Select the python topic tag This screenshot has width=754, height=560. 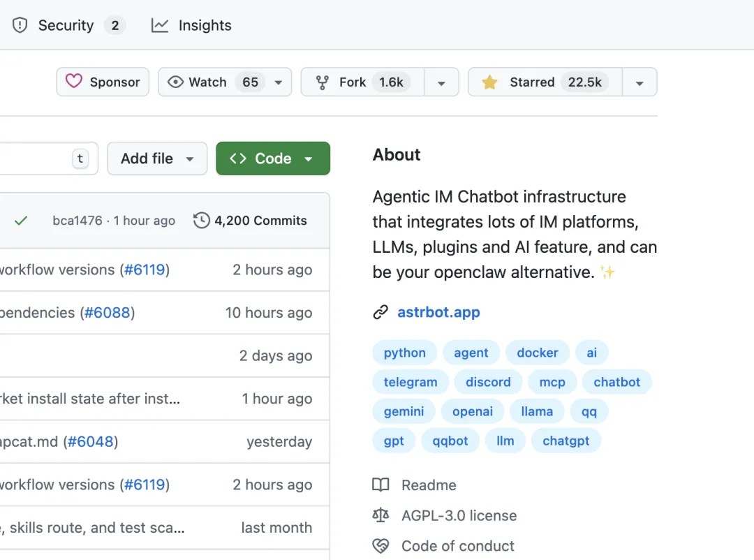tap(404, 353)
